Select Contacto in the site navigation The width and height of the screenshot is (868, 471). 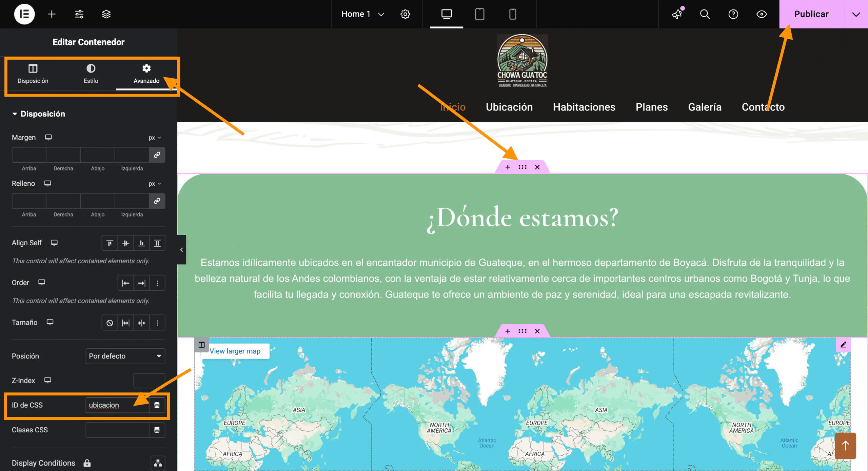[763, 107]
